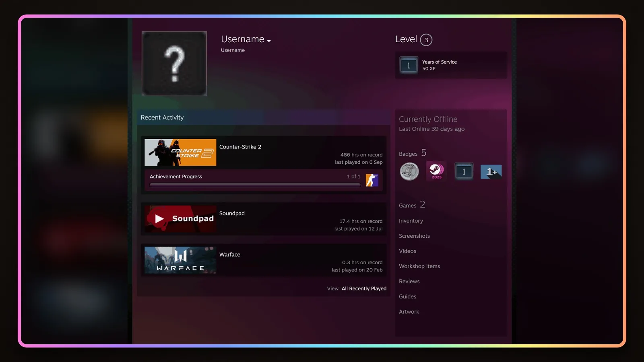View All Recently Played games
This screenshot has width=644, height=362.
364,288
